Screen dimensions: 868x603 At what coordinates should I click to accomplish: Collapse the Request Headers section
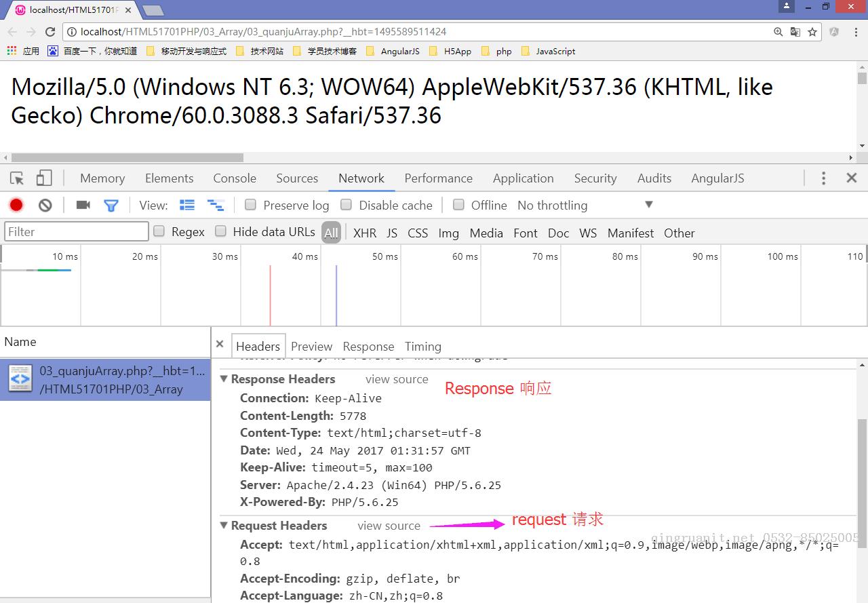(x=224, y=526)
